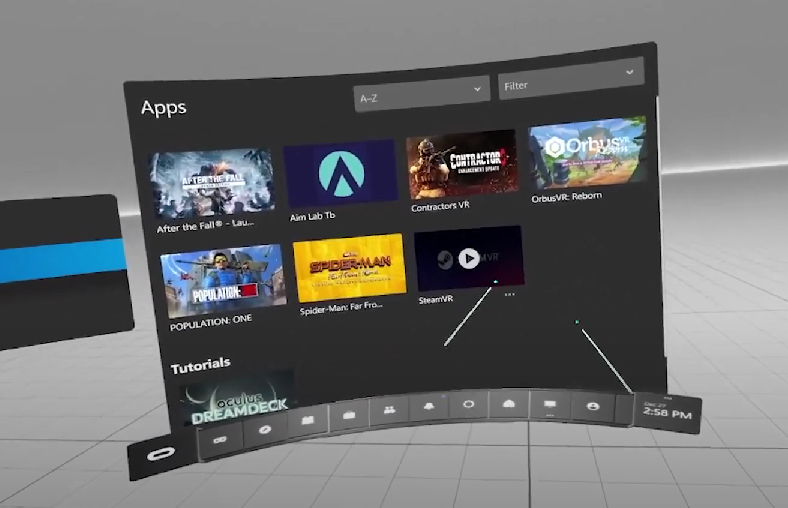Click the Aim Lab Tb label text
Viewport: 788px width, 508px height.
[312, 217]
